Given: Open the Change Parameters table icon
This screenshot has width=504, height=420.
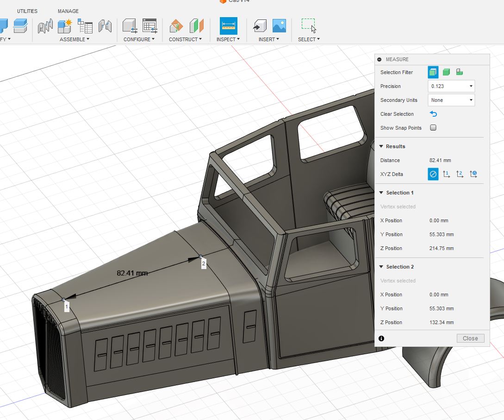Looking at the screenshot, I should click(x=150, y=26).
